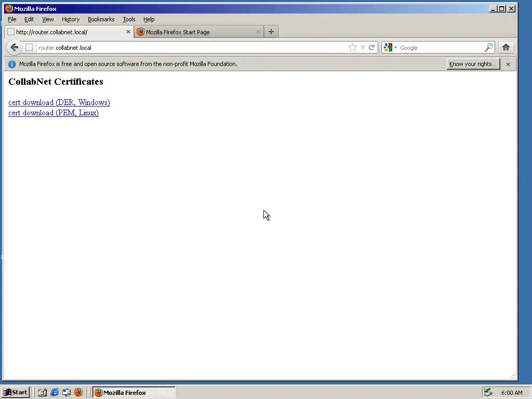The height and width of the screenshot is (399, 532).
Task: Click the window resize grip corner
Action: pyautogui.click(x=513, y=376)
